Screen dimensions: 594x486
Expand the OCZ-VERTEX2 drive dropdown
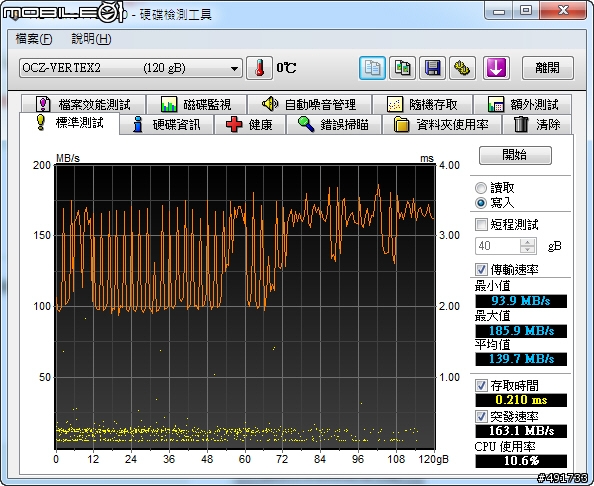pos(131,68)
